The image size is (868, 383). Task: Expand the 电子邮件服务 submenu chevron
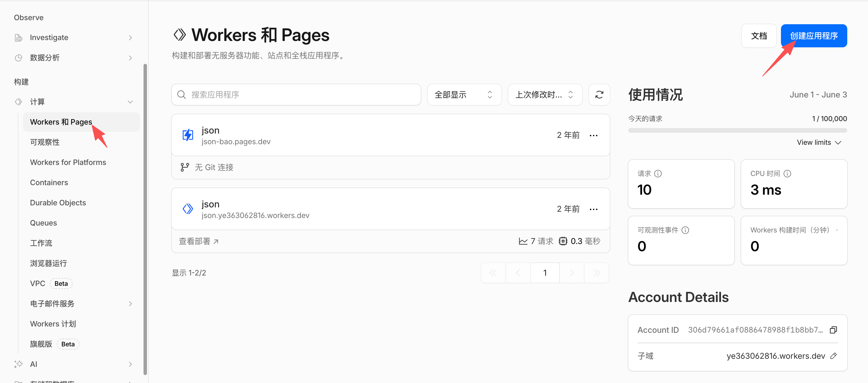point(131,303)
